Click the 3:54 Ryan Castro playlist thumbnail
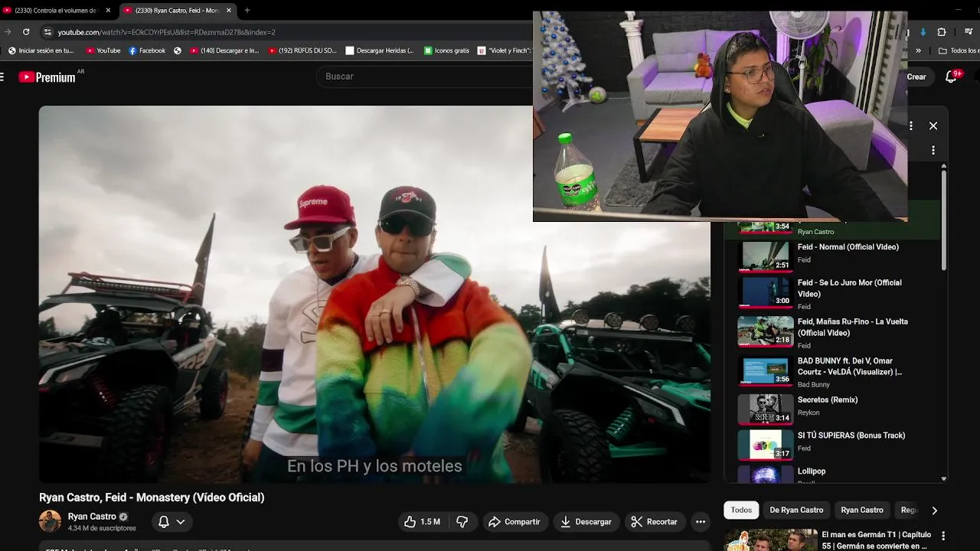The image size is (980, 551). pyautogui.click(x=765, y=227)
